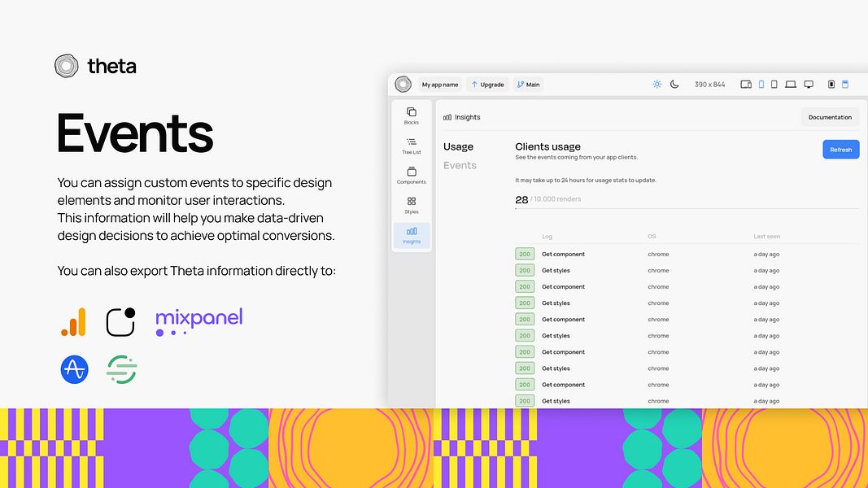Viewport: 868px width, 488px height.
Task: Select the tablet preview icon
Action: tap(774, 84)
